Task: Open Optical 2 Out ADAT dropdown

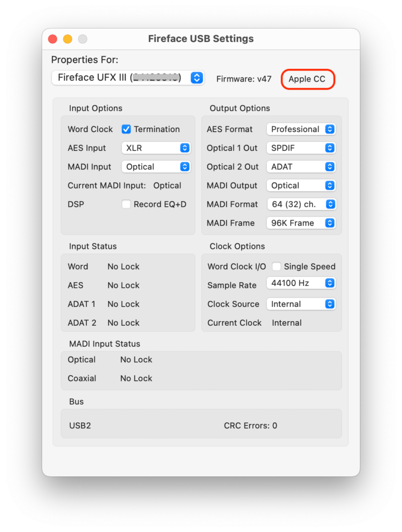Action: tap(301, 167)
